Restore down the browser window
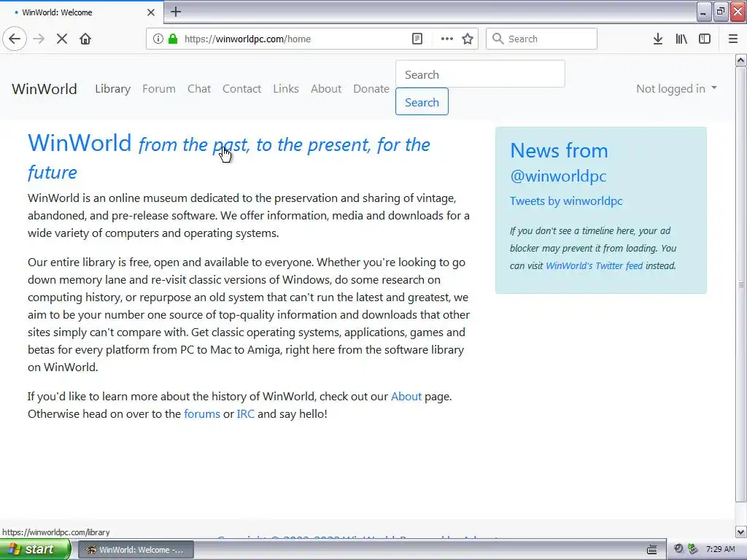 (721, 12)
